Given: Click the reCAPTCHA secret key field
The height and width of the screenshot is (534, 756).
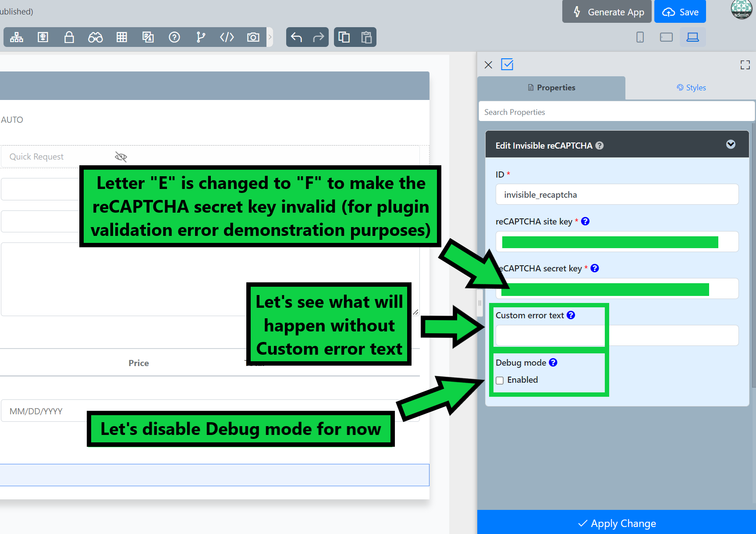Looking at the screenshot, I should click(x=617, y=289).
